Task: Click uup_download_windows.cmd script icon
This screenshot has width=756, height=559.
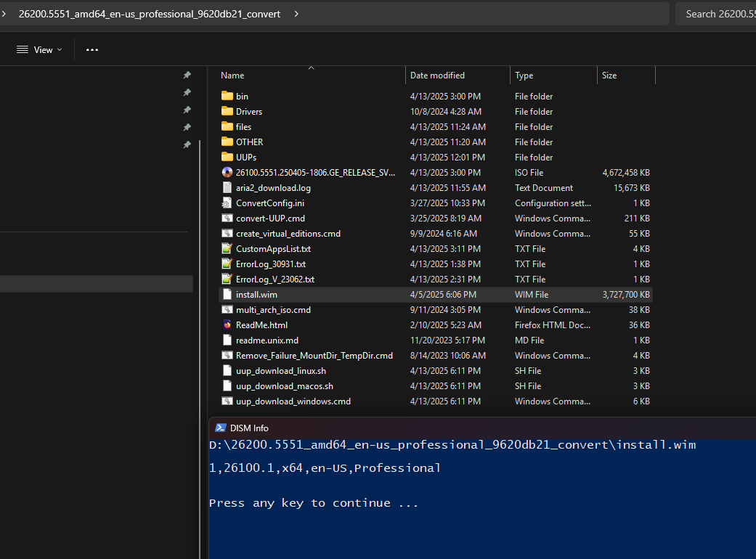Action: click(x=227, y=401)
